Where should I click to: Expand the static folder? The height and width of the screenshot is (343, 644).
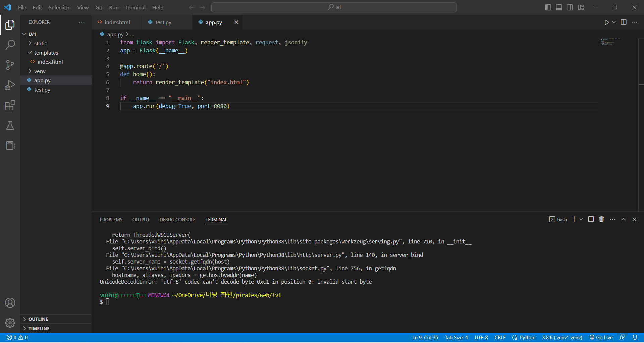coord(30,43)
